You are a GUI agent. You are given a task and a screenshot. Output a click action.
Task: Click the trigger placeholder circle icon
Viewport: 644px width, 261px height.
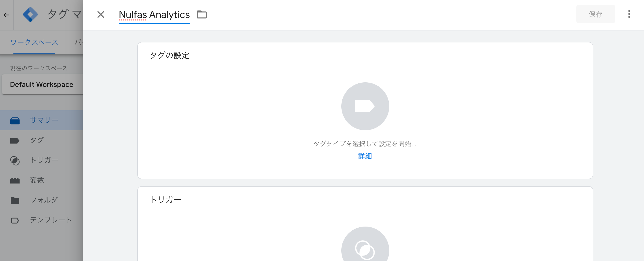(365, 246)
